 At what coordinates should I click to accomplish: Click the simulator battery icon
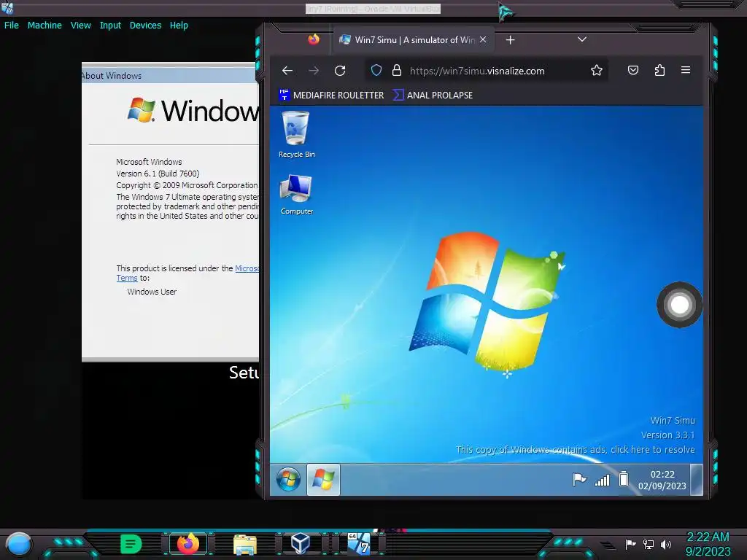pos(623,479)
